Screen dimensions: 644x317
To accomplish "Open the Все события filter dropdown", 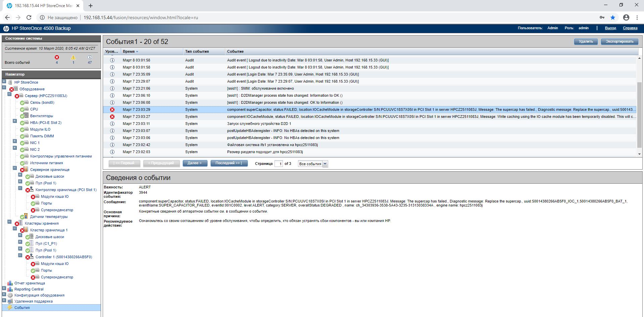I will click(x=312, y=164).
